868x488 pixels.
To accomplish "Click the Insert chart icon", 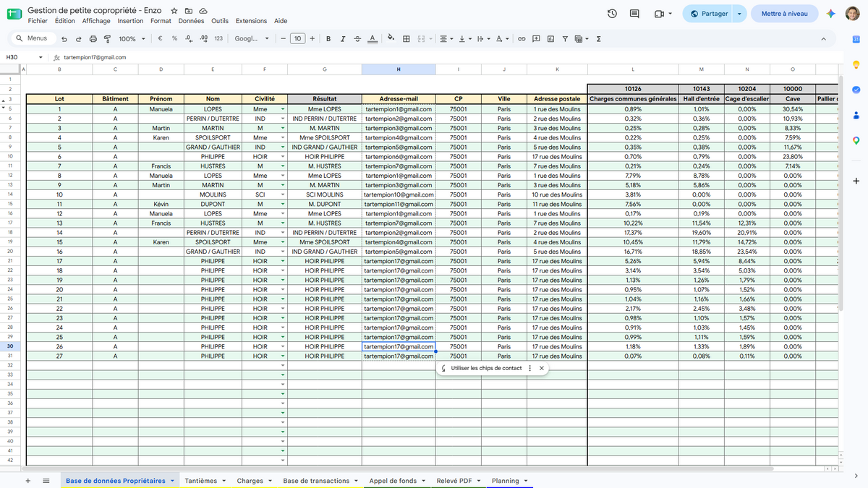I will click(x=550, y=39).
